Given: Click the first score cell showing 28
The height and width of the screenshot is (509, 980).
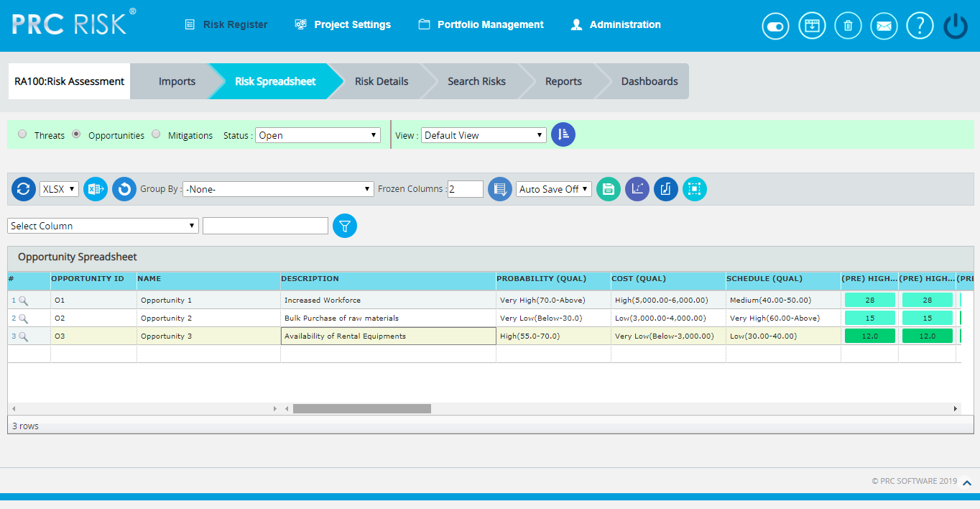Looking at the screenshot, I should click(x=869, y=300).
